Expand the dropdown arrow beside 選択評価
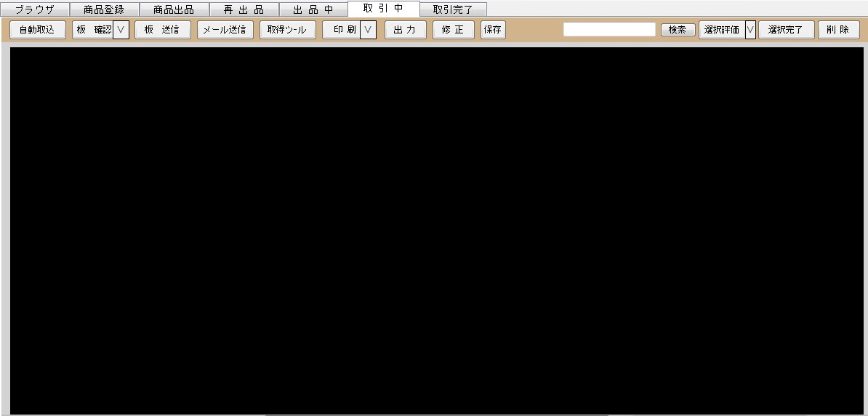Image resolution: width=868 pixels, height=416 pixels. pyautogui.click(x=751, y=30)
